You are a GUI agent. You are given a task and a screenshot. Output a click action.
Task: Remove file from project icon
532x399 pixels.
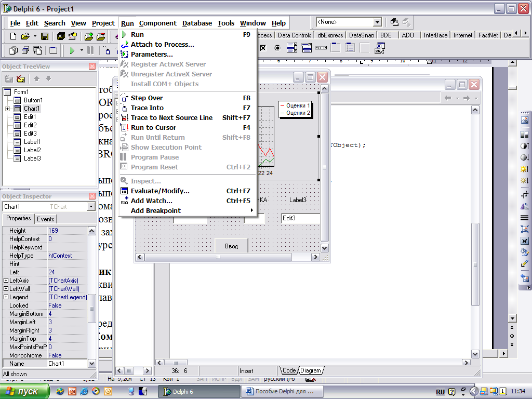101,36
